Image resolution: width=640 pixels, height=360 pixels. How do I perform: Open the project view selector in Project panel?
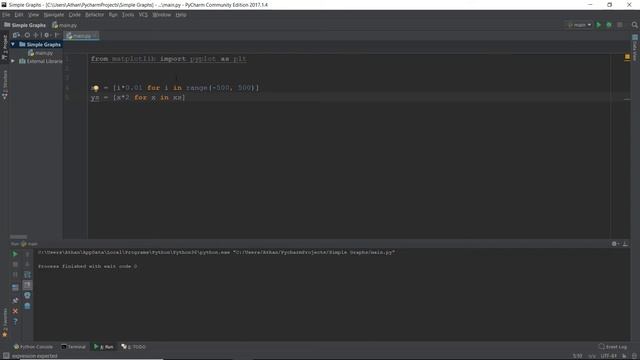16,36
